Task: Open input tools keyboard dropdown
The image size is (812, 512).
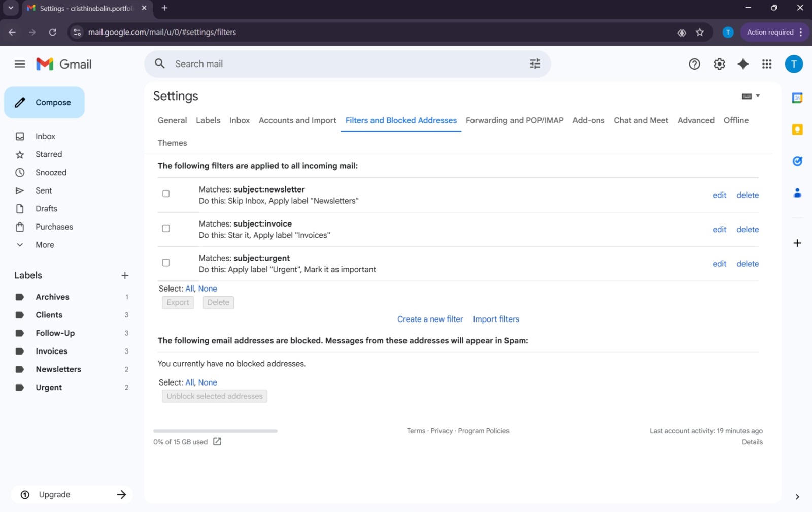Action: [751, 96]
